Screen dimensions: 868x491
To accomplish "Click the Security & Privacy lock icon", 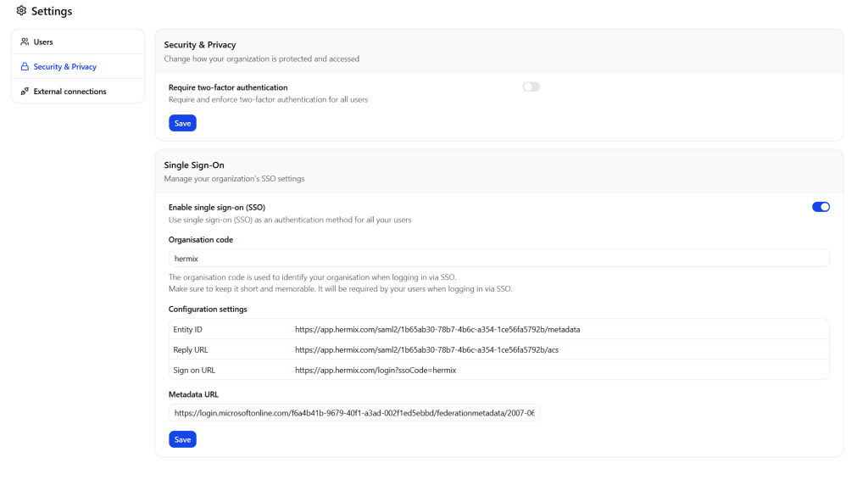I will click(25, 66).
